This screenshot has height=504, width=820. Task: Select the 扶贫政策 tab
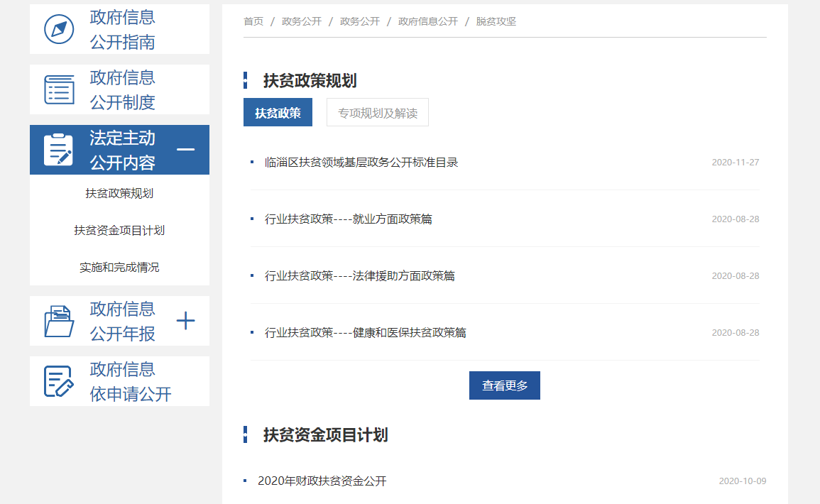tap(278, 113)
